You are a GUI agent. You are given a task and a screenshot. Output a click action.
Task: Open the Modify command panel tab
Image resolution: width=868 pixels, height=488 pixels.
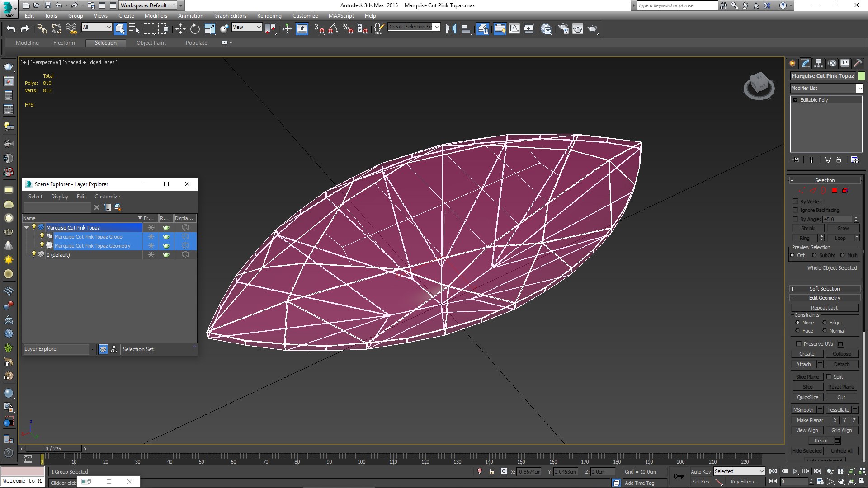(x=805, y=63)
